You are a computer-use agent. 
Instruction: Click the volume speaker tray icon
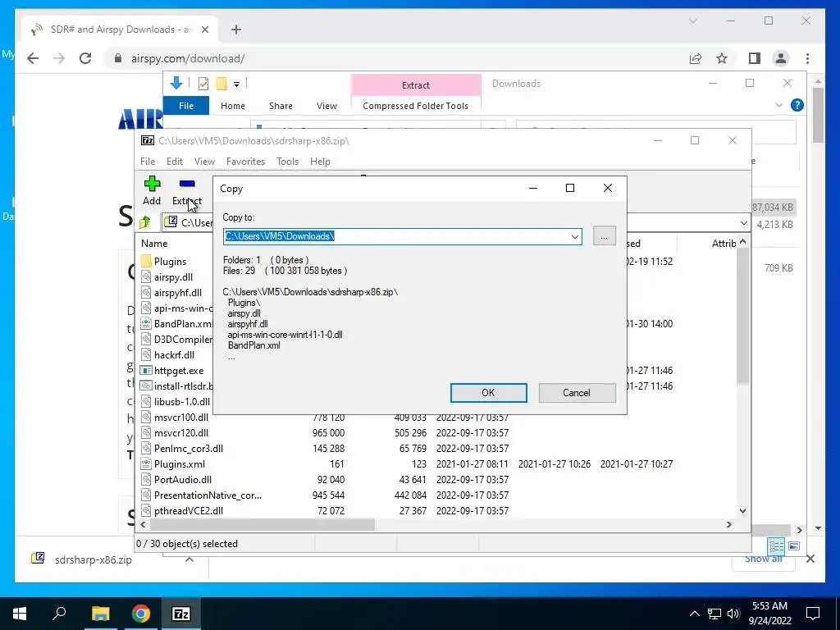(733, 614)
